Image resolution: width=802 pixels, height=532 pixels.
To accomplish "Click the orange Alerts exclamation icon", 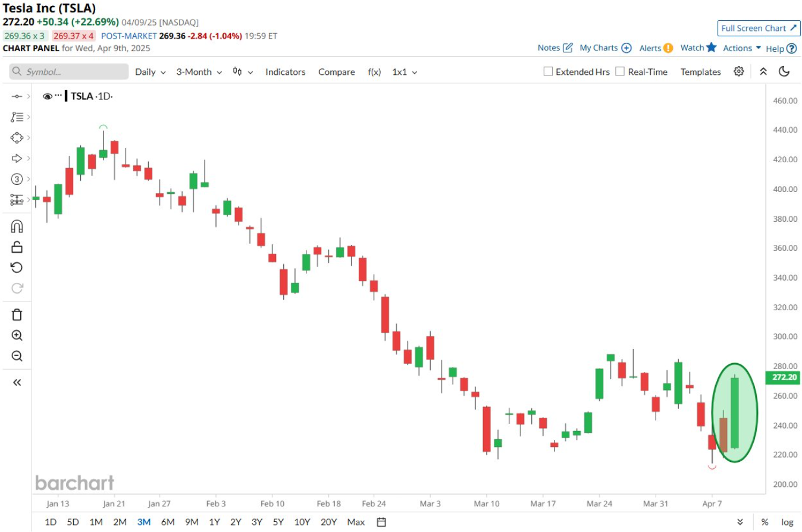I will coord(669,48).
